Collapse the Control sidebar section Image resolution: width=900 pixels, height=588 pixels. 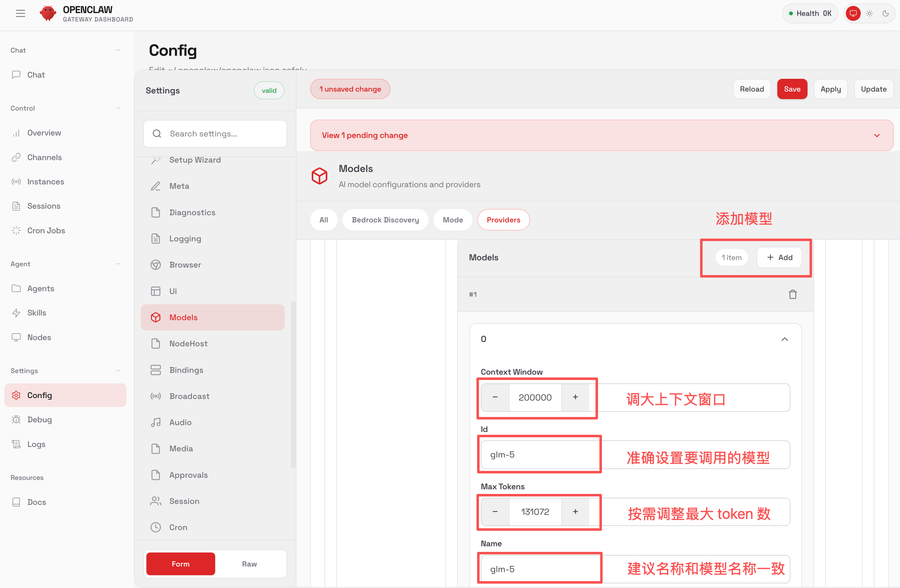click(x=118, y=108)
